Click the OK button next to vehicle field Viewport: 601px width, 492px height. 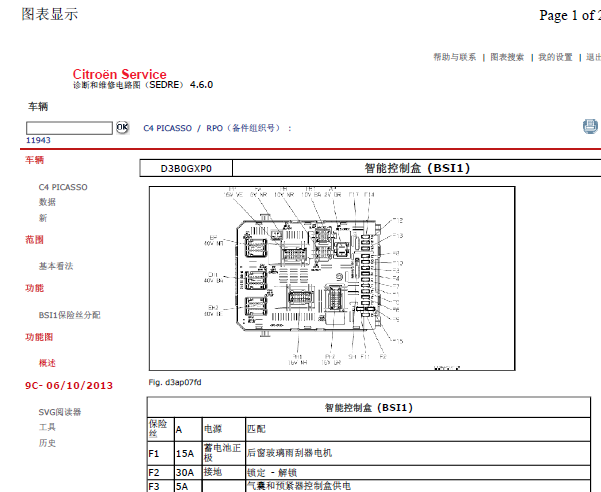click(x=122, y=127)
